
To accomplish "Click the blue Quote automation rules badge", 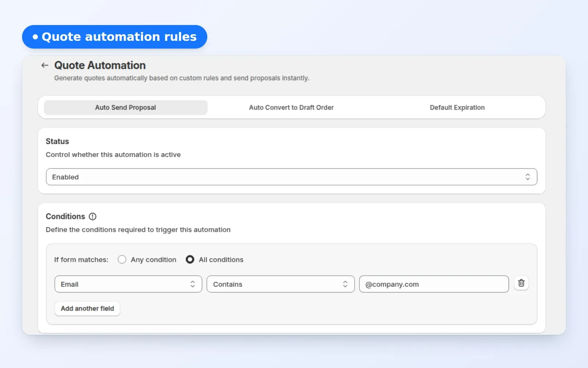I will pyautogui.click(x=115, y=37).
